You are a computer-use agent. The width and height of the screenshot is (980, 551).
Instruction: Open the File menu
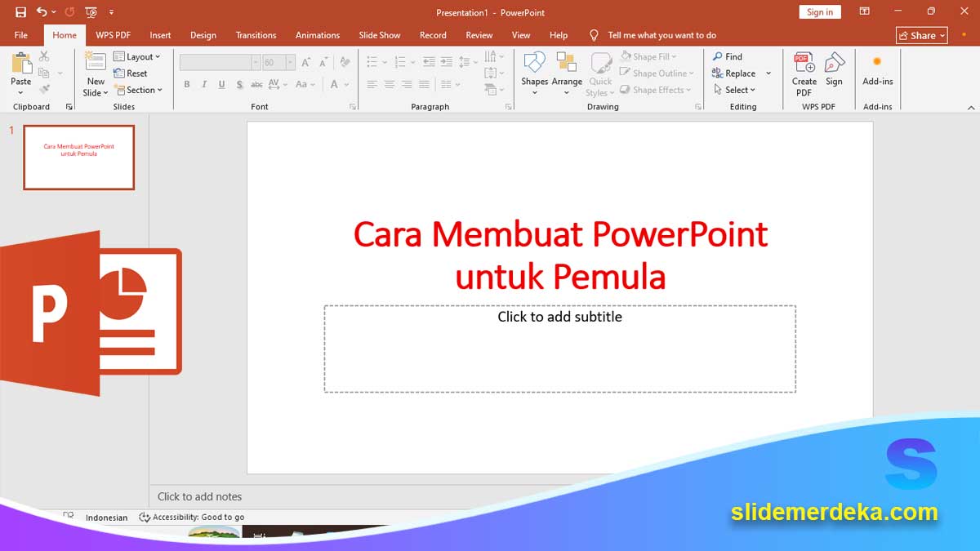point(21,35)
